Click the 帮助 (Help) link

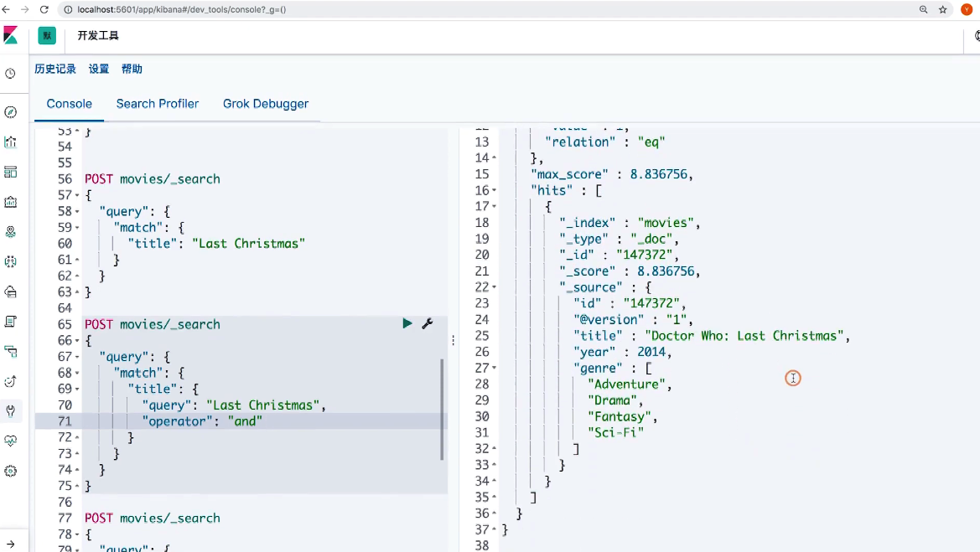[132, 69]
